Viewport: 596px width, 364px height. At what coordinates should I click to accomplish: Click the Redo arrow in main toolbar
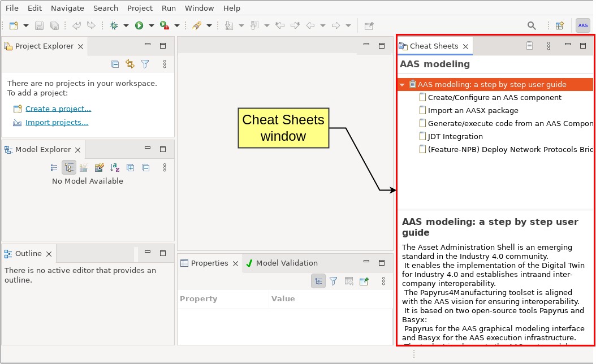point(91,25)
